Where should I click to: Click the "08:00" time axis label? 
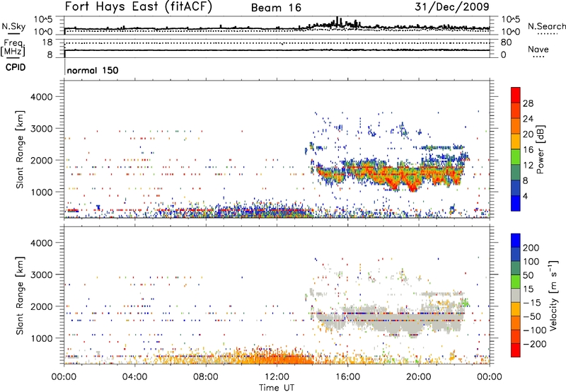(x=206, y=377)
